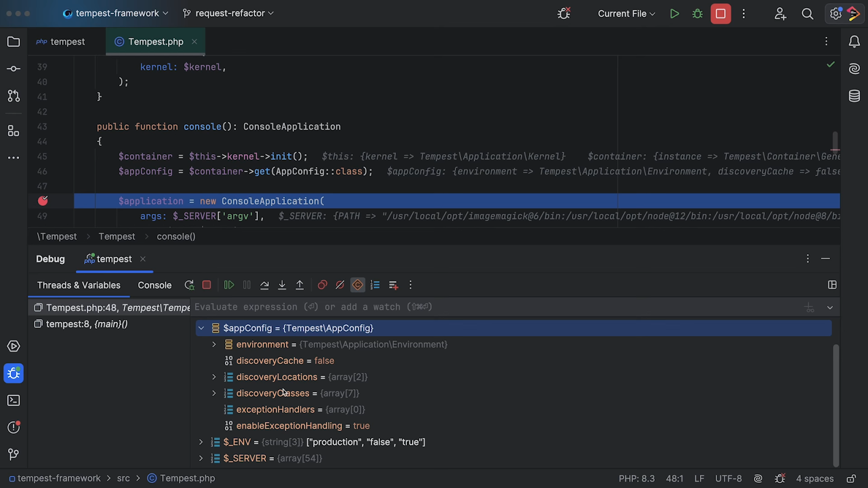Change the UTF-8 file encoding
The image size is (868, 488).
[x=729, y=478]
